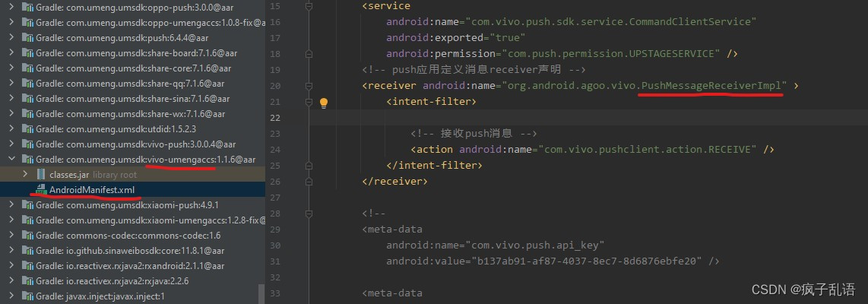Expand the classes.jar library root node

[x=25, y=175]
